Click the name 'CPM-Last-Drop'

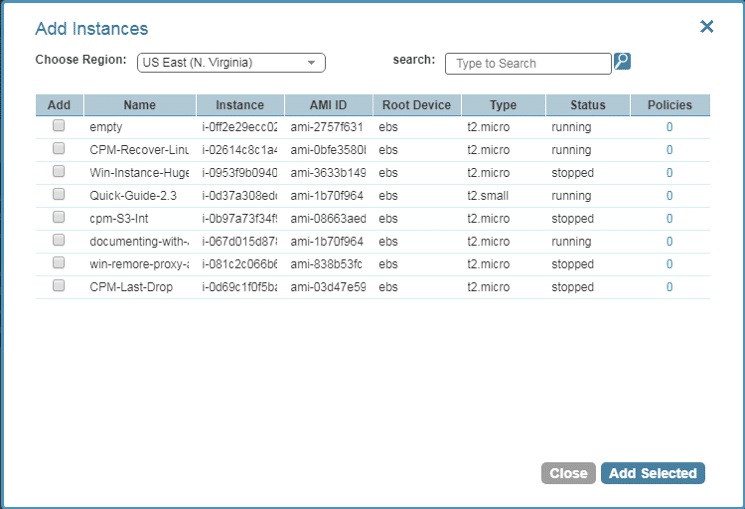(131, 287)
